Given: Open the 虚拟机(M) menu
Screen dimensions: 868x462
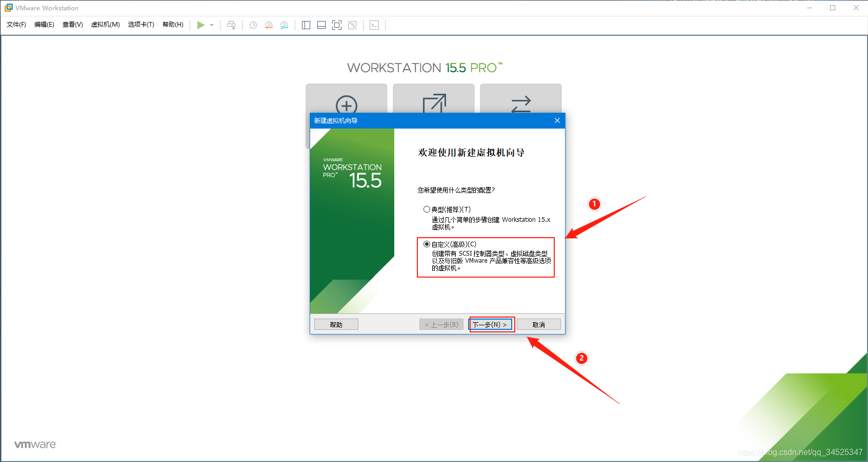Looking at the screenshot, I should coord(106,25).
